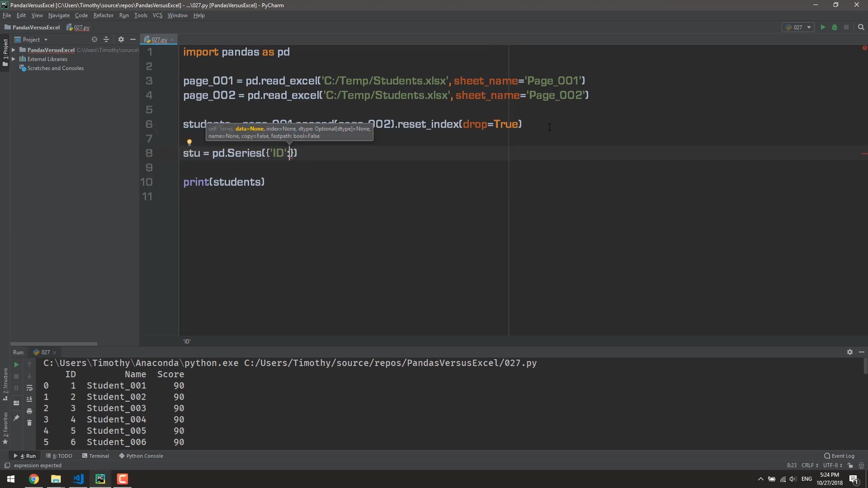This screenshot has width=868, height=488.
Task: Toggle tool window bars icon in status bar corner
Action: click(7, 465)
